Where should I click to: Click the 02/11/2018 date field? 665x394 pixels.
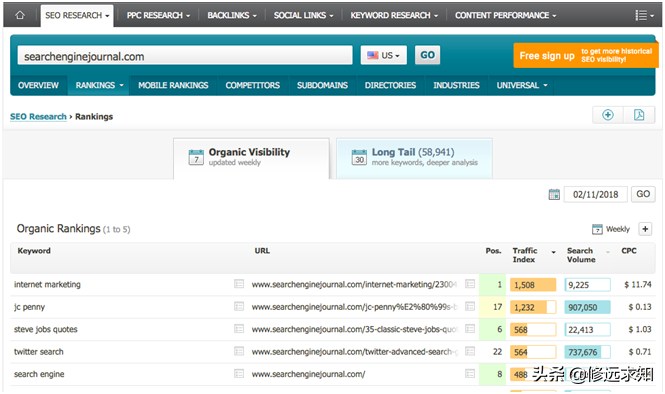(595, 195)
